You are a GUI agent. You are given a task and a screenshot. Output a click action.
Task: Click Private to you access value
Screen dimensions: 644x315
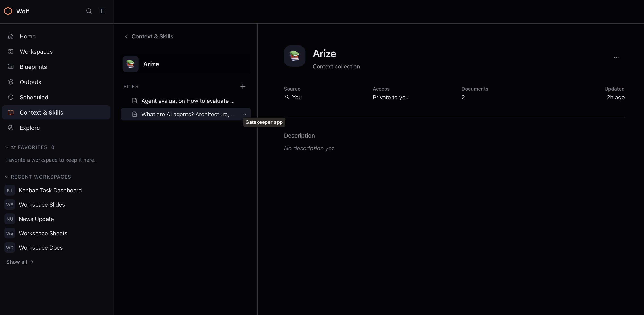390,98
